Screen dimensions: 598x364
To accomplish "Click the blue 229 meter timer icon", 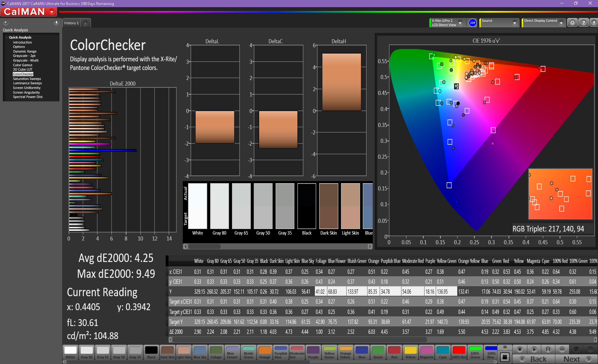I will (x=472, y=23).
